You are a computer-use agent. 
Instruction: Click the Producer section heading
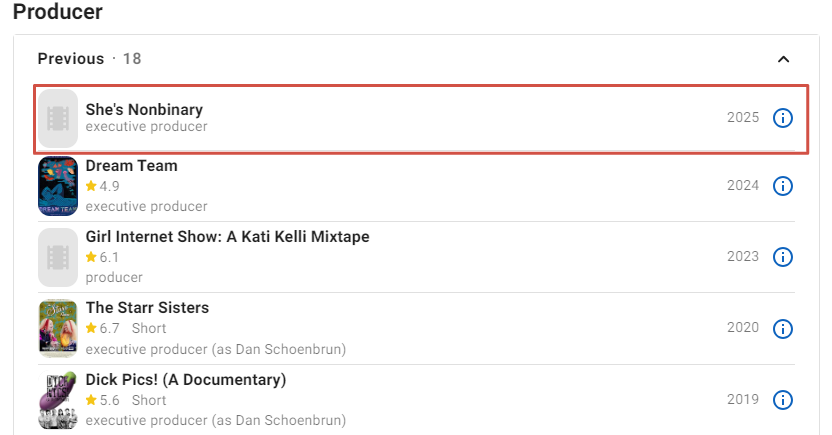(57, 13)
